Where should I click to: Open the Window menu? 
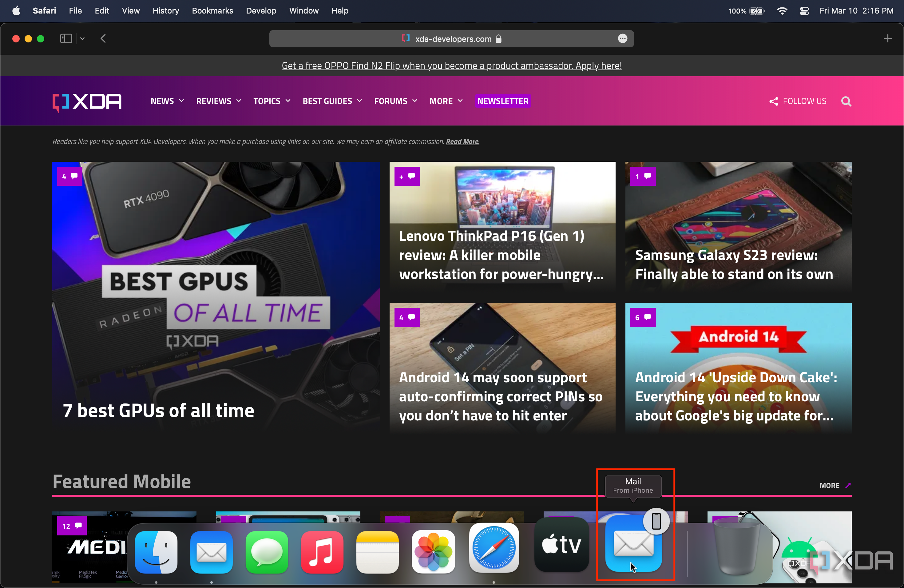(304, 11)
